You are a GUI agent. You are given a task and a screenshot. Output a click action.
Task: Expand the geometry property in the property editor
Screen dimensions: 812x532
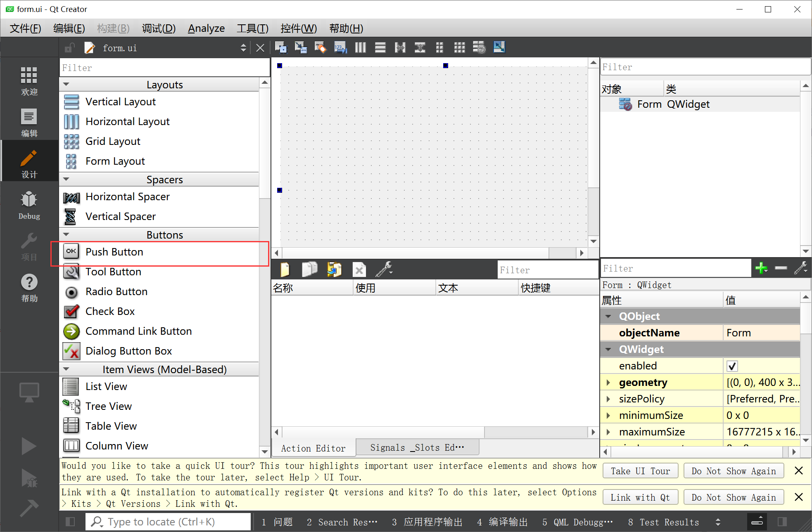click(x=608, y=382)
